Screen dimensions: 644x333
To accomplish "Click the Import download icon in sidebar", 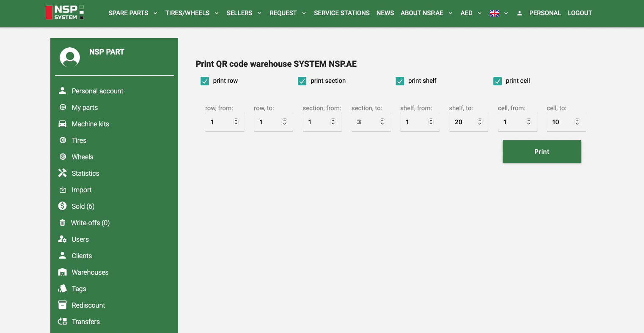I will tap(63, 190).
